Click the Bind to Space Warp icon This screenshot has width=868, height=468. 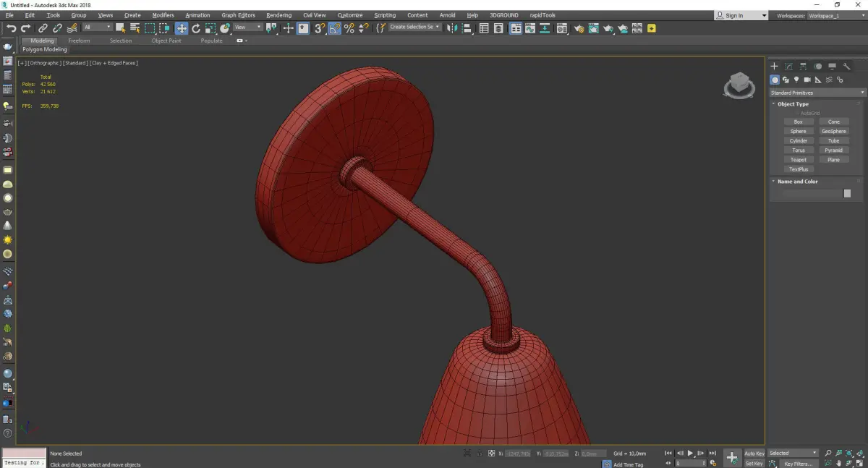[x=72, y=28]
